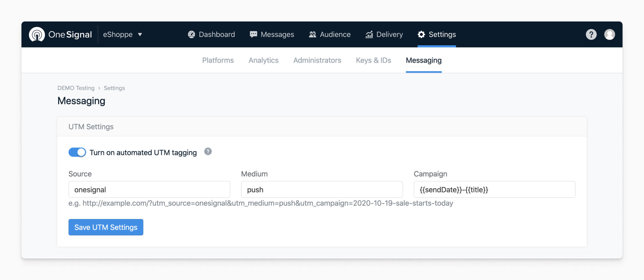Click the Messaging page heading
644x280 pixels.
[81, 101]
